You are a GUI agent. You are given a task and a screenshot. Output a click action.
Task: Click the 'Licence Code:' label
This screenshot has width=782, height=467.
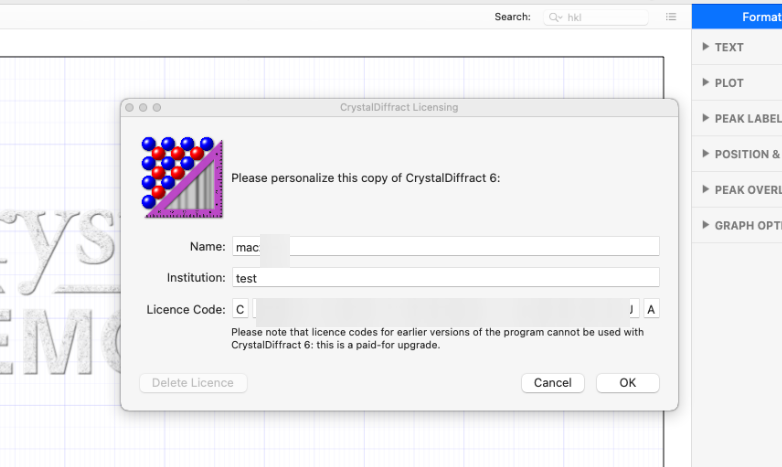[x=186, y=309]
